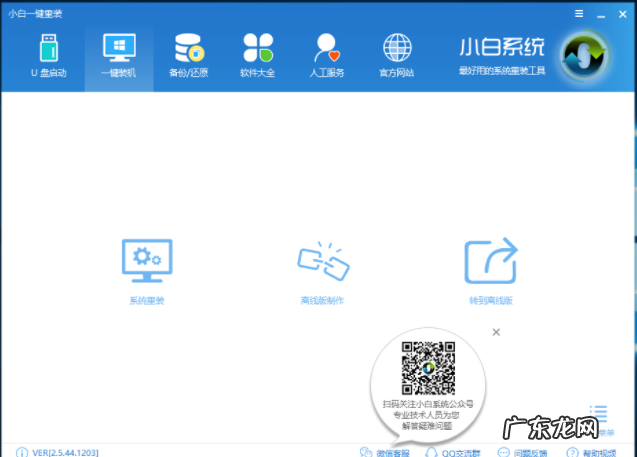Click the 系统重装 monitor-with-gears icon
This screenshot has width=637, height=457.
[x=147, y=261]
